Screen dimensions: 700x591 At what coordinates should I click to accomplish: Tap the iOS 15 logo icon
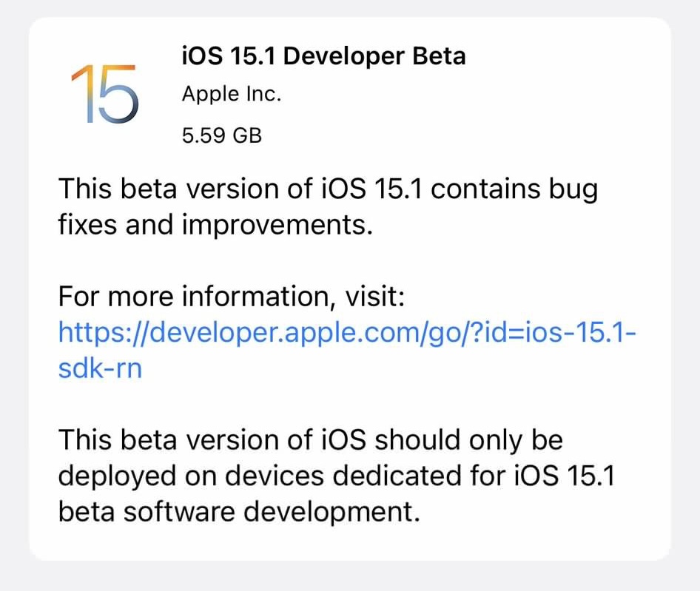point(105,94)
